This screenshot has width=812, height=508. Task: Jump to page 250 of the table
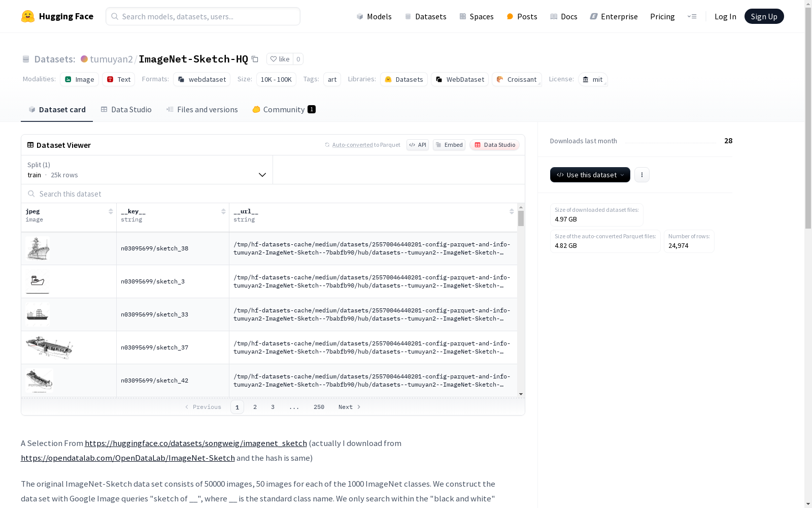tap(319, 407)
